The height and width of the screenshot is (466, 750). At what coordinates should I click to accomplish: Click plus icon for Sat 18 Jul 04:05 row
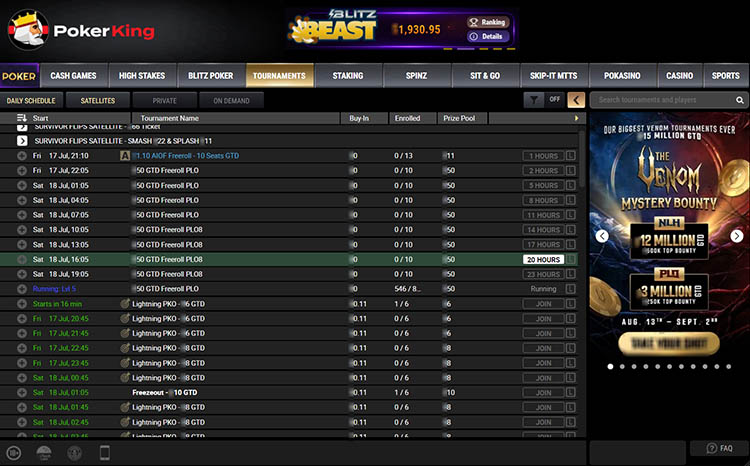(22, 200)
